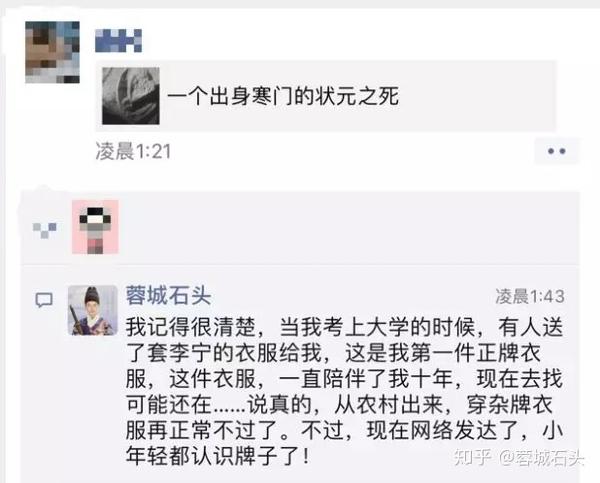The width and height of the screenshot is (600, 483).
Task: Tap the comment line 可能还在……说真的
Action: click(339, 405)
